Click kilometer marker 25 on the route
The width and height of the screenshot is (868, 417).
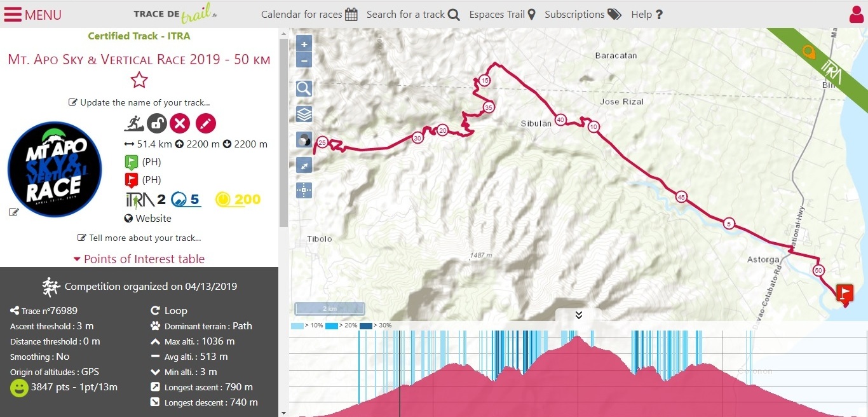click(323, 142)
